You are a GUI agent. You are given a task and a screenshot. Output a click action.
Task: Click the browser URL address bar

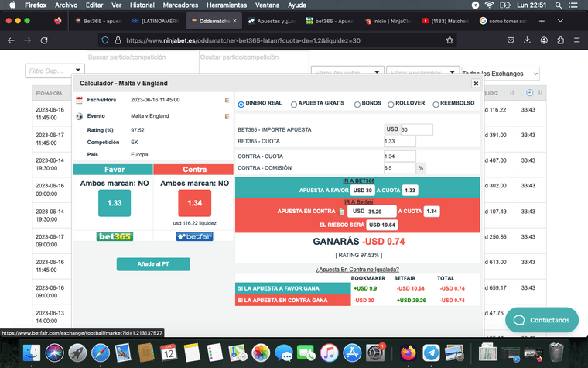(x=278, y=40)
